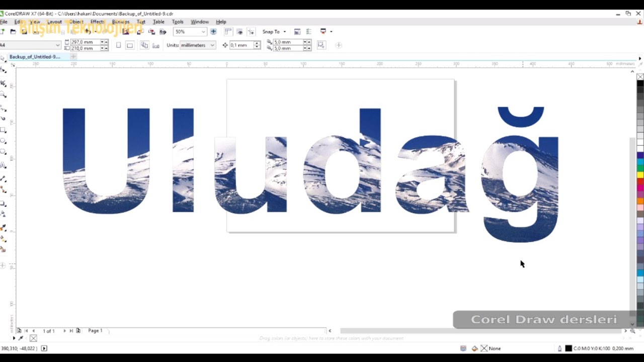Select the Polygon tool
The height and width of the screenshot is (362, 644).
coord(4,152)
